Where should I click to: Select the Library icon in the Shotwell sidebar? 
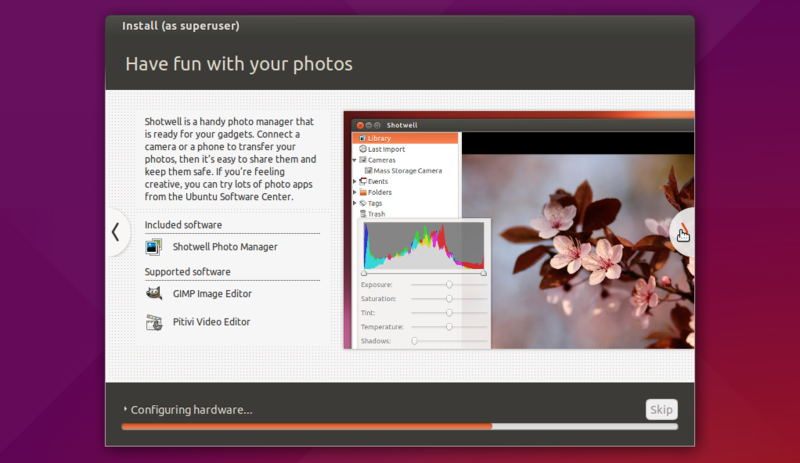362,138
